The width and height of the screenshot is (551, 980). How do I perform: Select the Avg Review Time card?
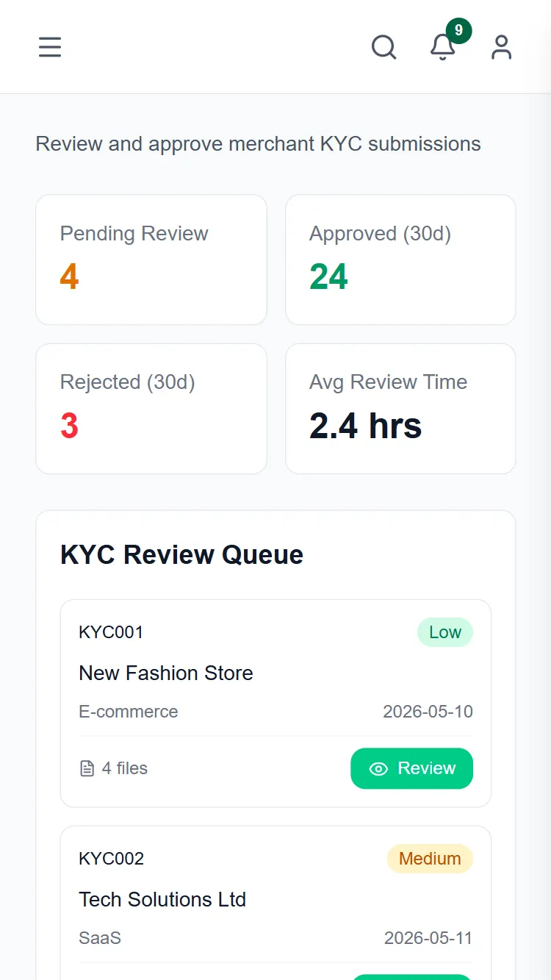pyautogui.click(x=400, y=409)
